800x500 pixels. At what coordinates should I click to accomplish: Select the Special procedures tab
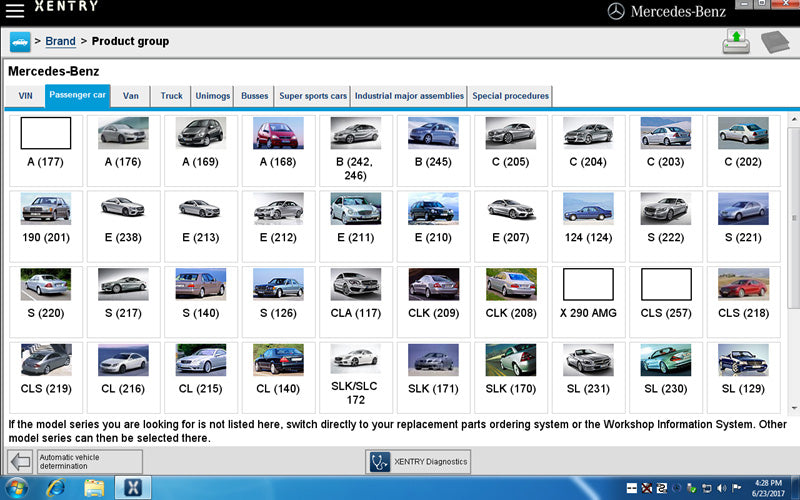pyautogui.click(x=510, y=96)
